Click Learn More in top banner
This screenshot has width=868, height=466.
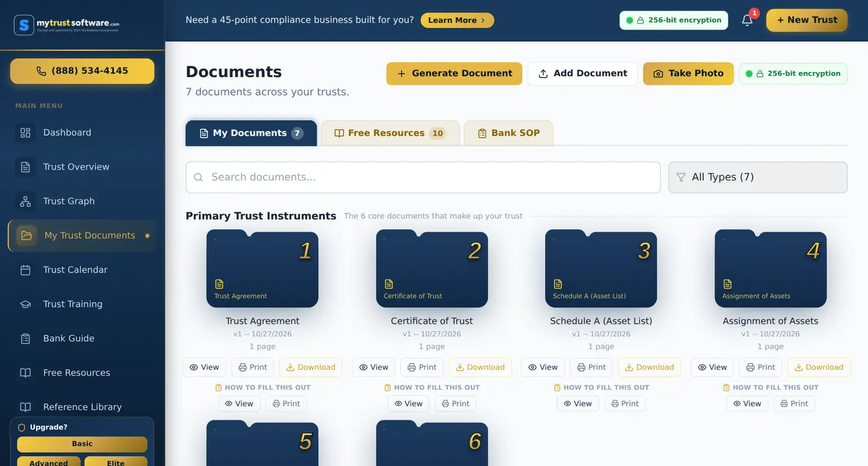point(458,20)
